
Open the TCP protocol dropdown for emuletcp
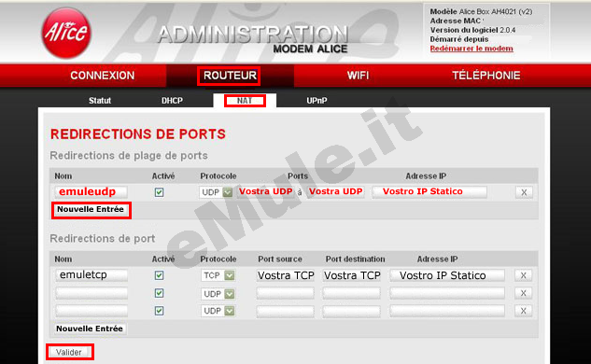click(x=218, y=275)
